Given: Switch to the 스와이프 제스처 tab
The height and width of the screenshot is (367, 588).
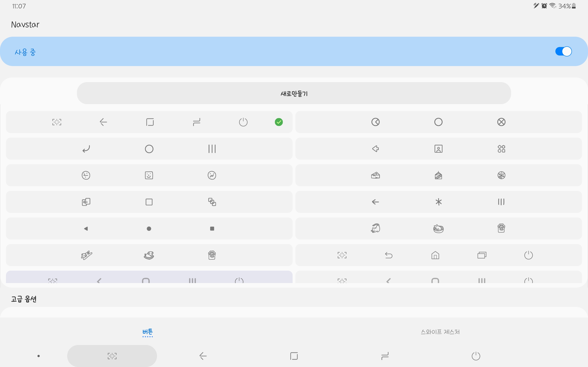Looking at the screenshot, I should coord(440,332).
